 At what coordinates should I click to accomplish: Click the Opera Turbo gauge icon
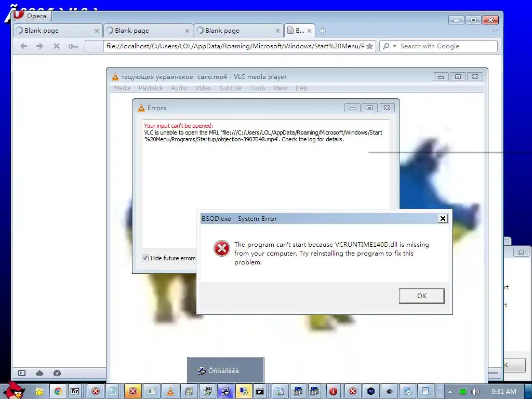click(57, 373)
